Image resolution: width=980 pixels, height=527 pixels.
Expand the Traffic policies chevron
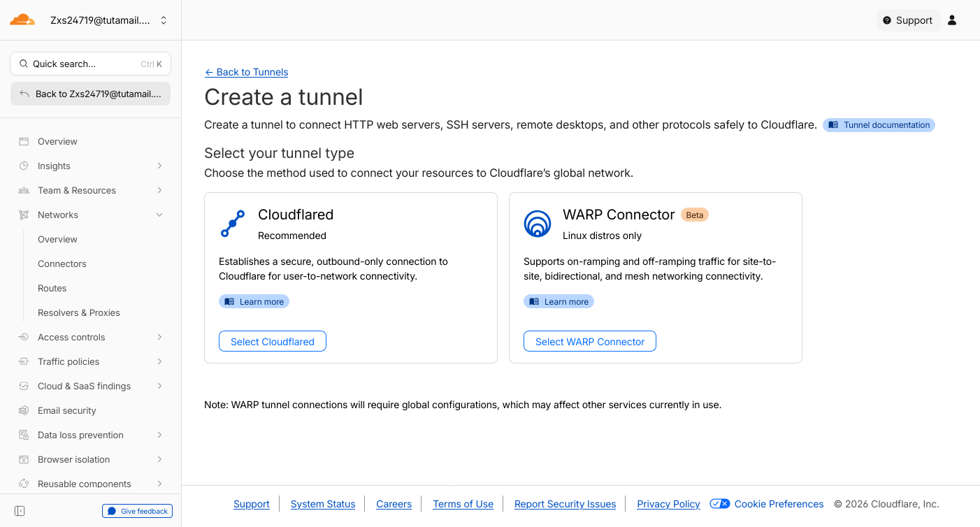(159, 361)
